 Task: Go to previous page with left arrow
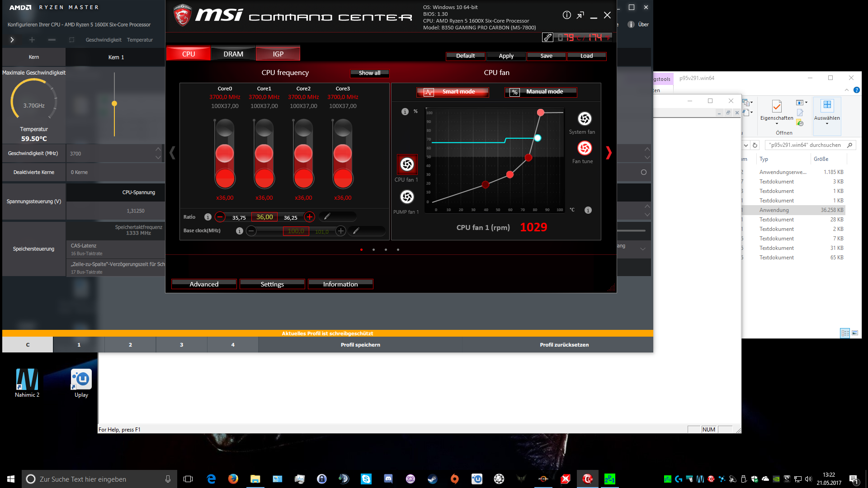tap(172, 153)
